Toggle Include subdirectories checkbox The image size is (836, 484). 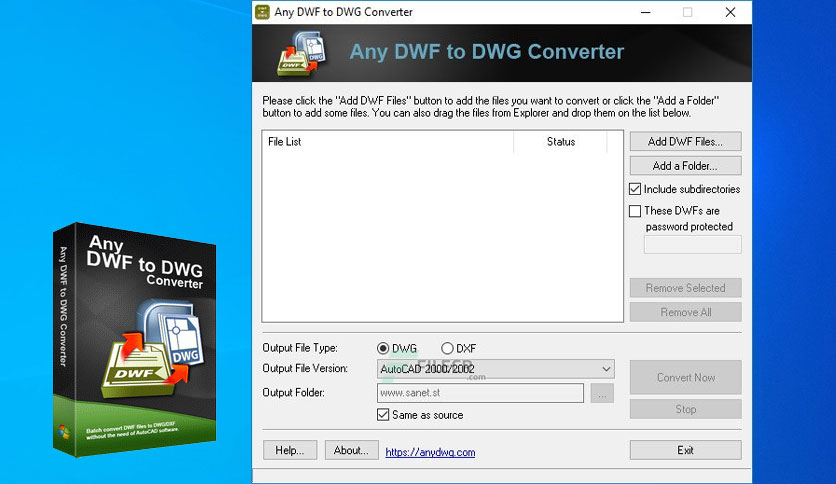(635, 189)
